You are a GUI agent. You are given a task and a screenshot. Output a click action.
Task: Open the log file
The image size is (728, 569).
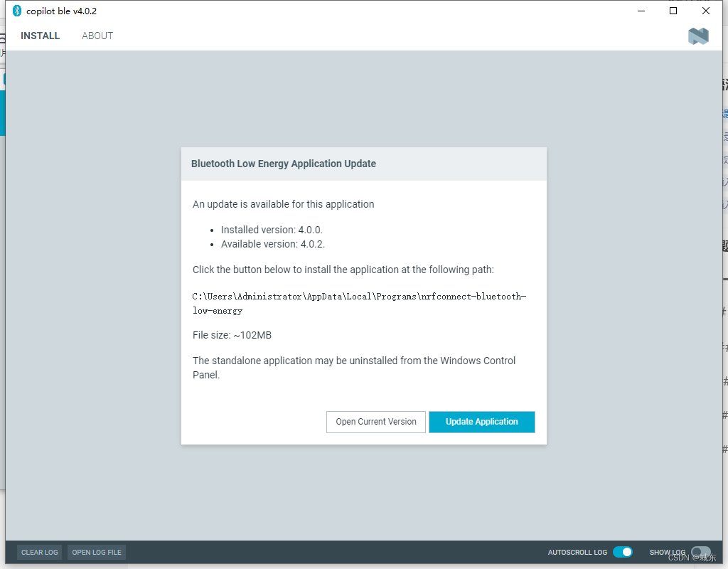pyautogui.click(x=97, y=552)
